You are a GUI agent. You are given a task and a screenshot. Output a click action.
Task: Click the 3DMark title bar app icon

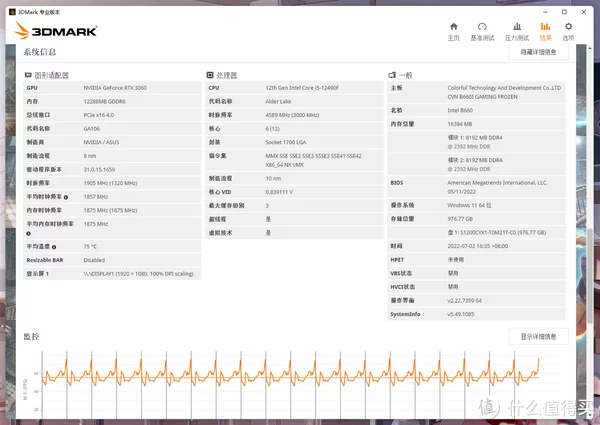(x=12, y=12)
